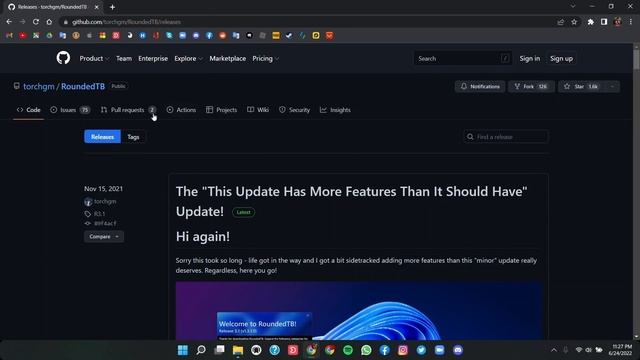The image size is (640, 360).
Task: Open the Security tab
Action: click(x=294, y=110)
